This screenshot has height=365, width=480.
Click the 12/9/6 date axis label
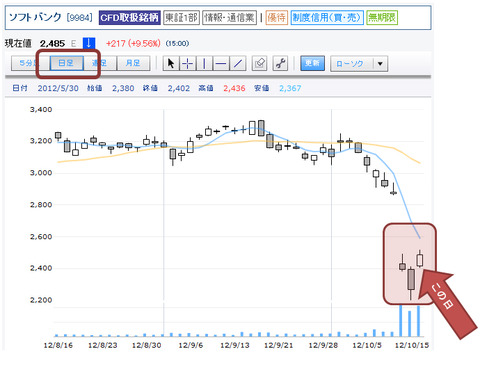click(x=190, y=345)
